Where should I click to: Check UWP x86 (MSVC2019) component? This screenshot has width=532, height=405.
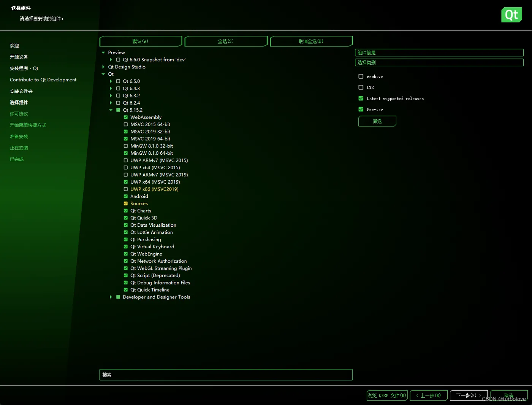point(126,189)
